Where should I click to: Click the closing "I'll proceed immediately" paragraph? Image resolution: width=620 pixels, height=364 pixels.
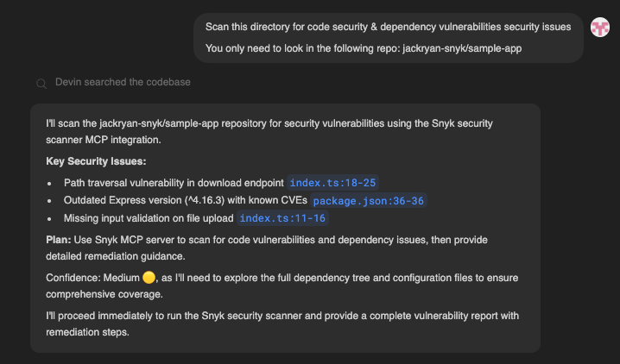(x=282, y=323)
